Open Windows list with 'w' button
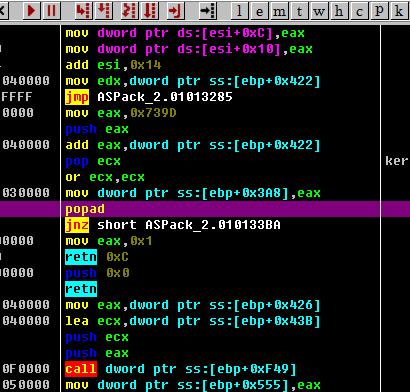Screen dimensions: 410x392 click(319, 11)
